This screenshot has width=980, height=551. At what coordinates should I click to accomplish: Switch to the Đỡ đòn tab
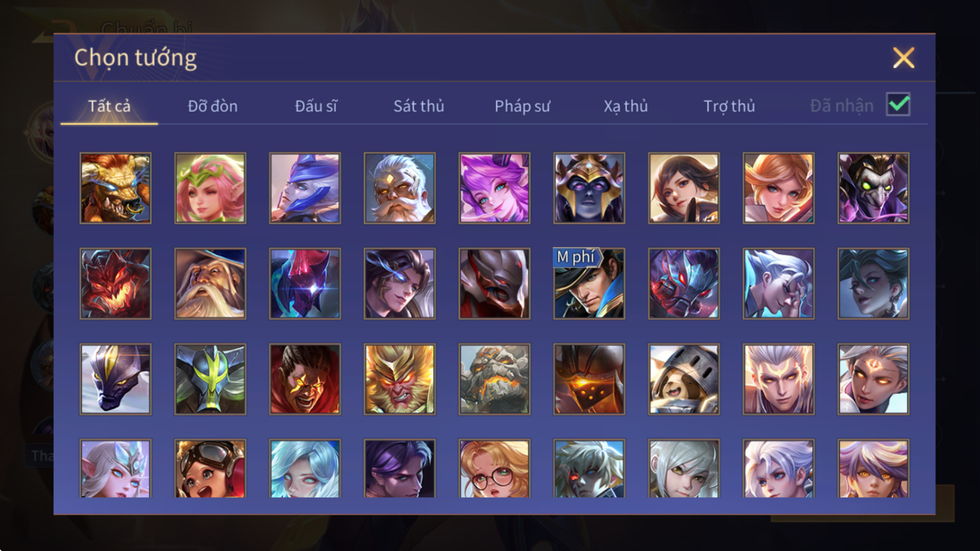tap(213, 106)
